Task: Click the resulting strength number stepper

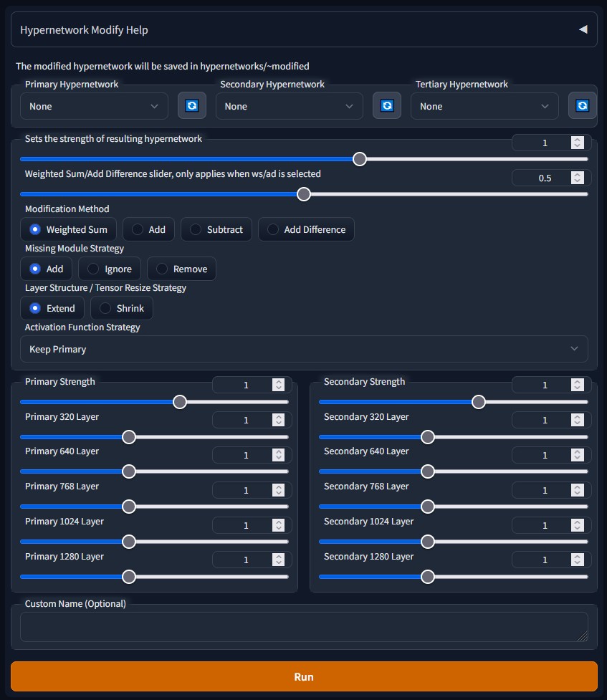Action: (577, 143)
